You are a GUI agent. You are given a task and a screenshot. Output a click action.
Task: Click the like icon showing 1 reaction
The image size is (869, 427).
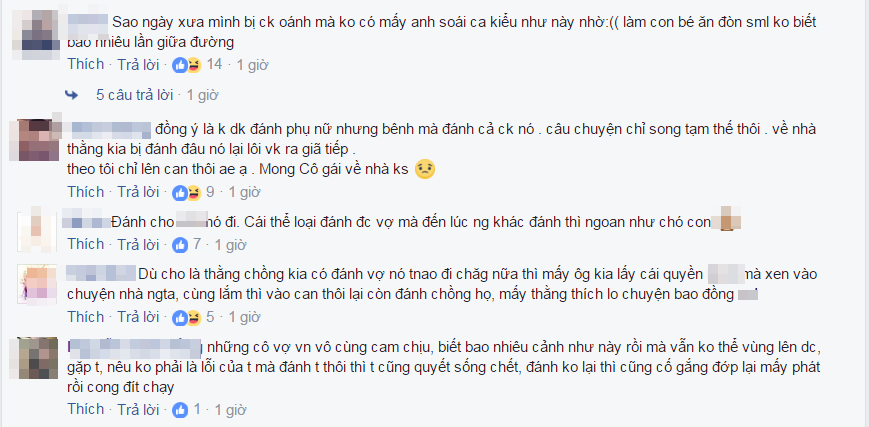(180, 410)
